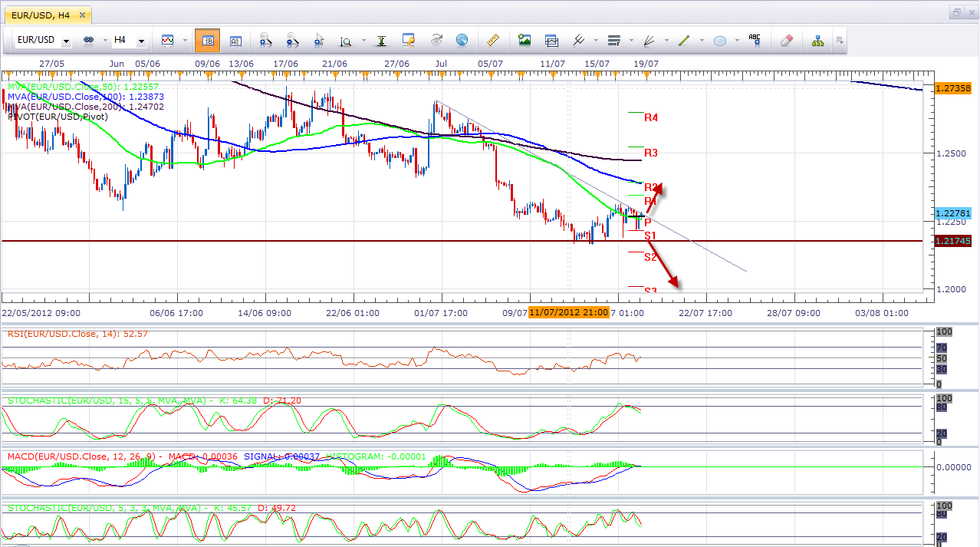
Task: Click the green vertical fit-height icon
Action: [381, 40]
